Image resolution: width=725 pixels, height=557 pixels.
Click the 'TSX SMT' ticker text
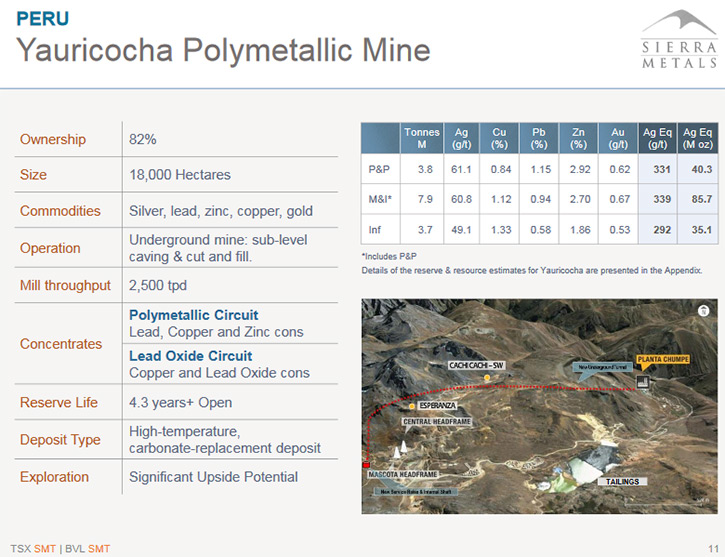(x=33, y=549)
